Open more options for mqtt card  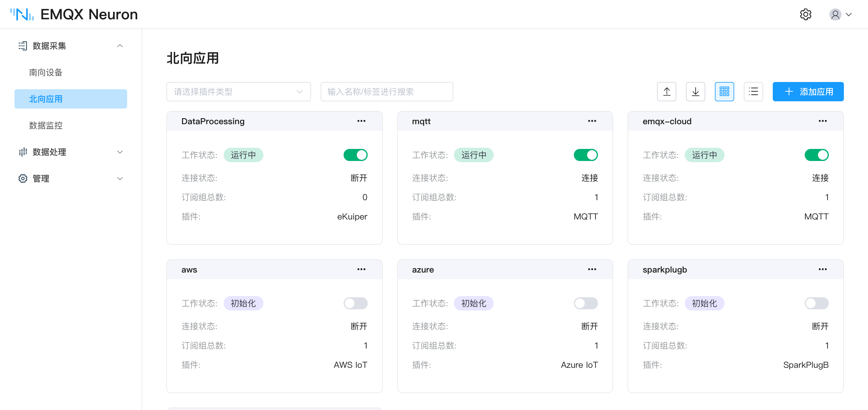[592, 121]
